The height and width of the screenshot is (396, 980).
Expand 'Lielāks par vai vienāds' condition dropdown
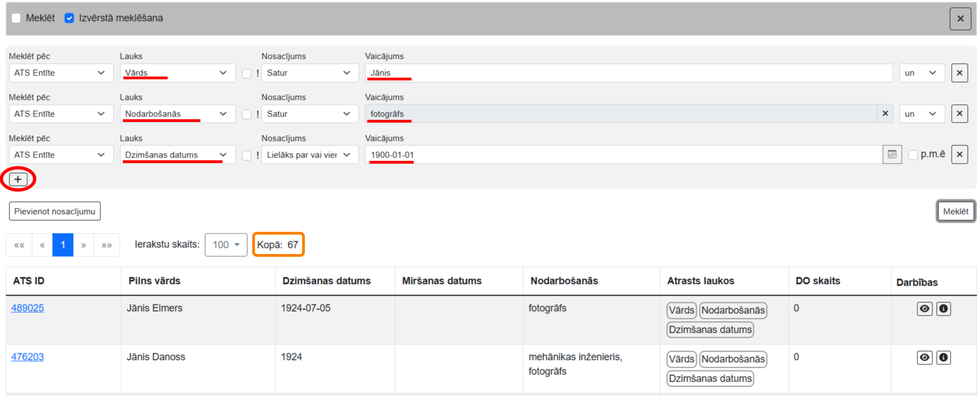[309, 155]
